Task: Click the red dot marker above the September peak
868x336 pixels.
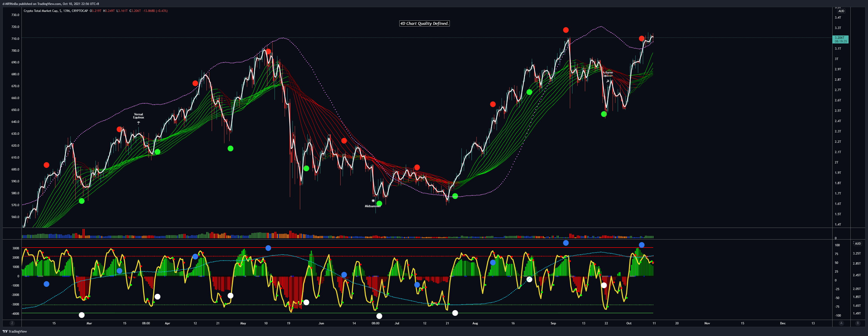Action: click(x=566, y=30)
